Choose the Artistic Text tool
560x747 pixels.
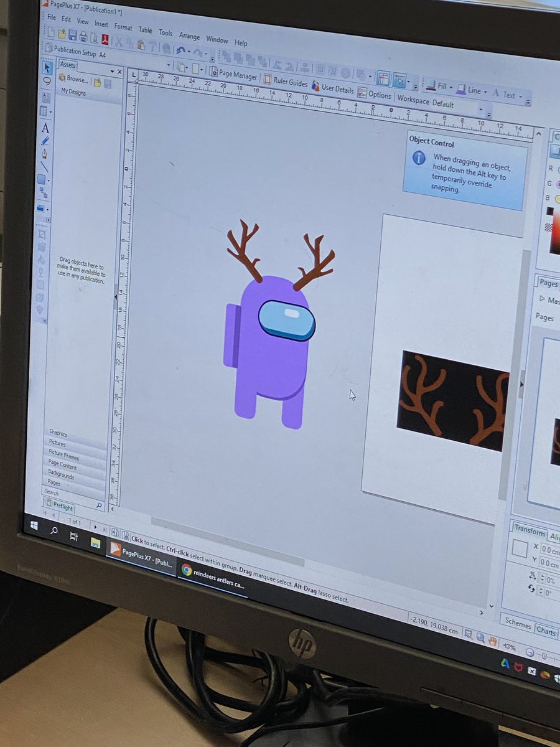pos(45,128)
